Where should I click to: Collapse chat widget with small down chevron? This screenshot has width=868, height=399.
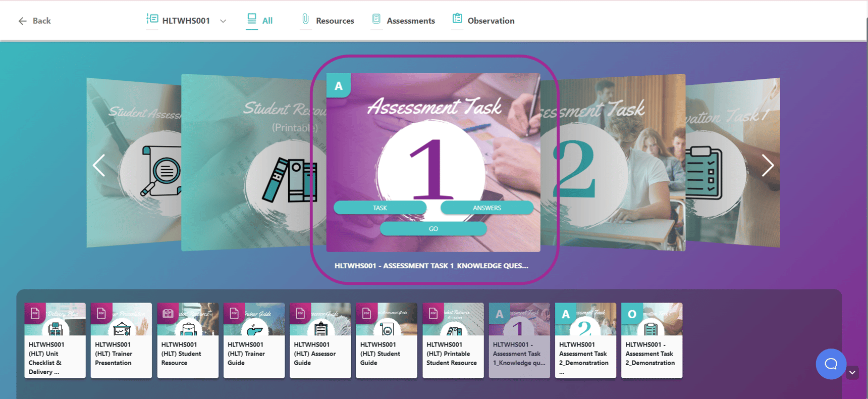pos(852,373)
